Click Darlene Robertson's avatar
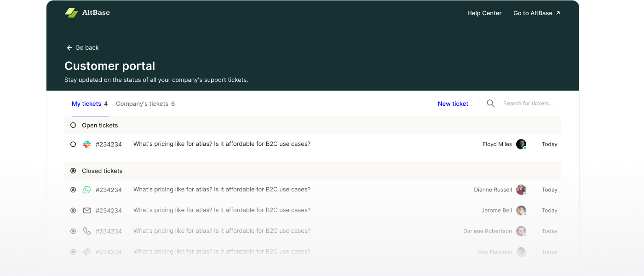Screen dimensions: 644x276 pos(521,231)
